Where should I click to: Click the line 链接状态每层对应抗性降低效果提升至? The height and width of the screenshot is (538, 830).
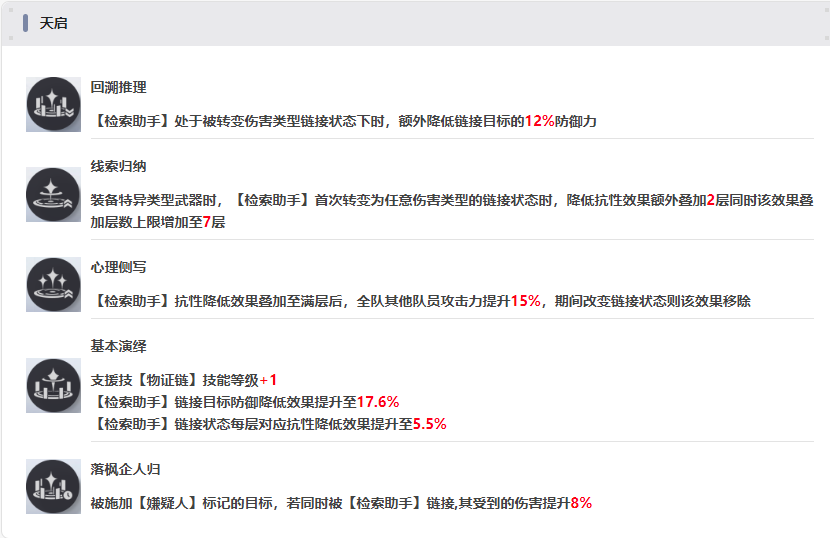coord(268,424)
